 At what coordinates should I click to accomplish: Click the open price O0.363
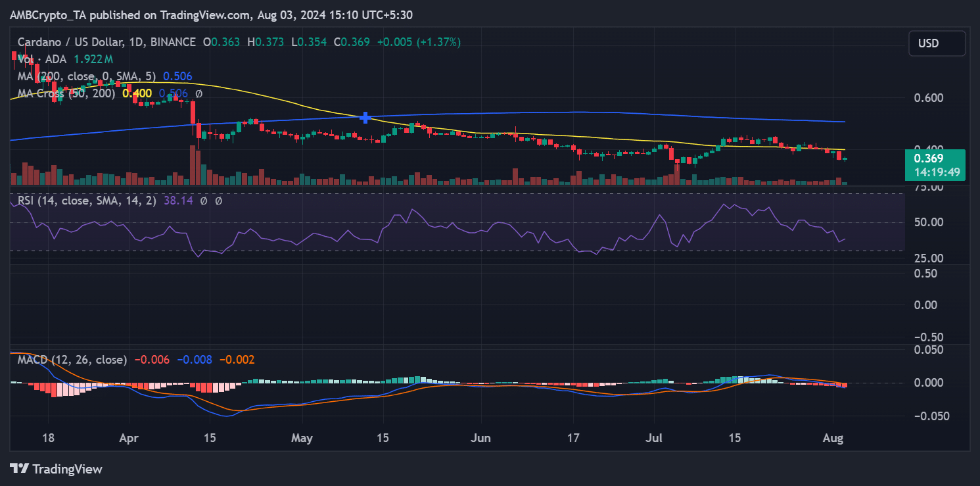click(x=222, y=42)
